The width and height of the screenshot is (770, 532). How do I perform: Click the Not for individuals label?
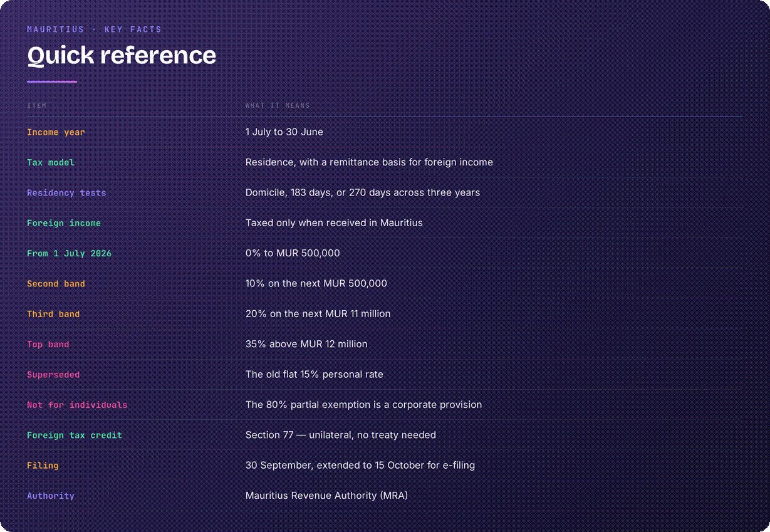[77, 405]
